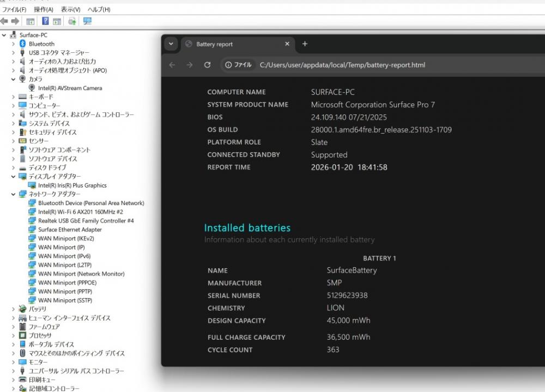Open the 操作(A) menu
The image size is (545, 392).
44,10
